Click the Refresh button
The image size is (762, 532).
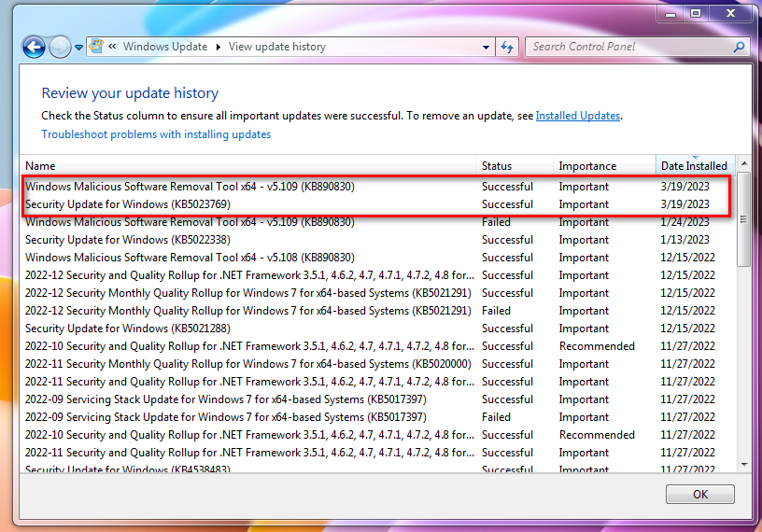(507, 47)
